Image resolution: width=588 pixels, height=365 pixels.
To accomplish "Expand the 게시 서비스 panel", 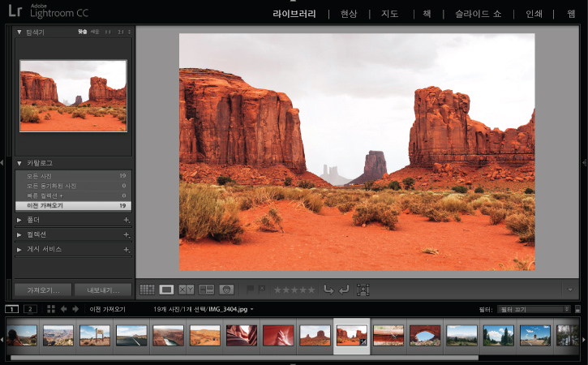I will pyautogui.click(x=19, y=249).
